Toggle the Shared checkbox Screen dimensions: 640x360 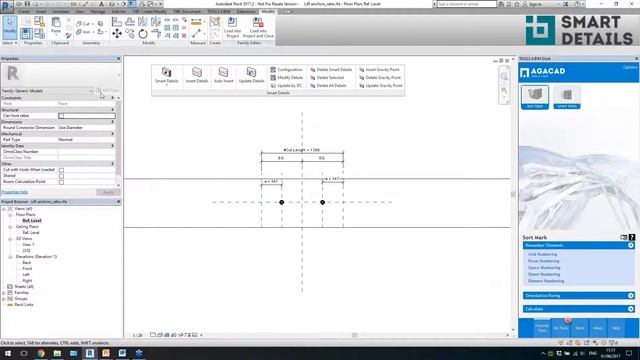coord(61,176)
